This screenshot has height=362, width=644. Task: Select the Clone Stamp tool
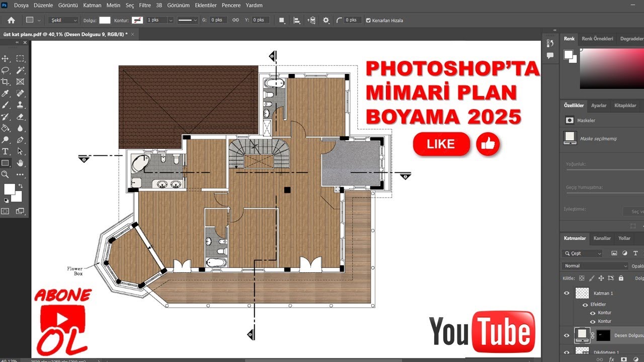tap(20, 105)
